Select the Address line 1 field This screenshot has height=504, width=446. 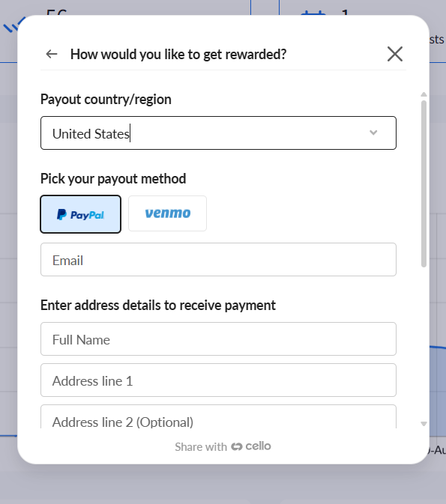[218, 380]
